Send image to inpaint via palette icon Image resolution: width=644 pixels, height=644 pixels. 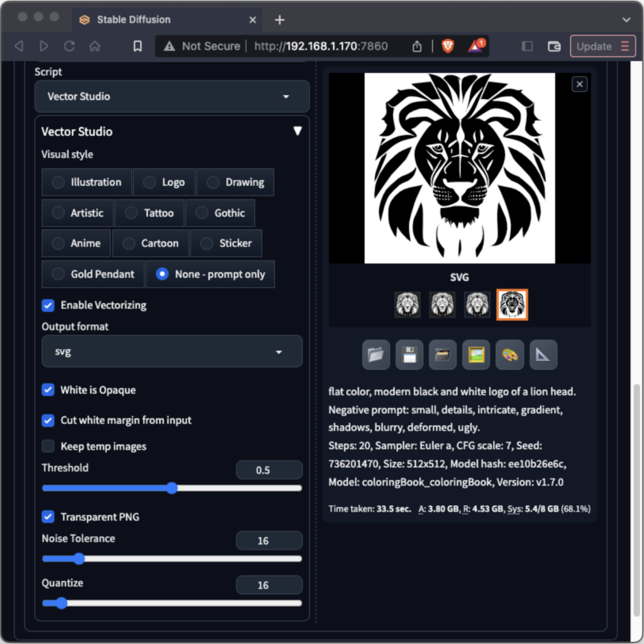509,354
